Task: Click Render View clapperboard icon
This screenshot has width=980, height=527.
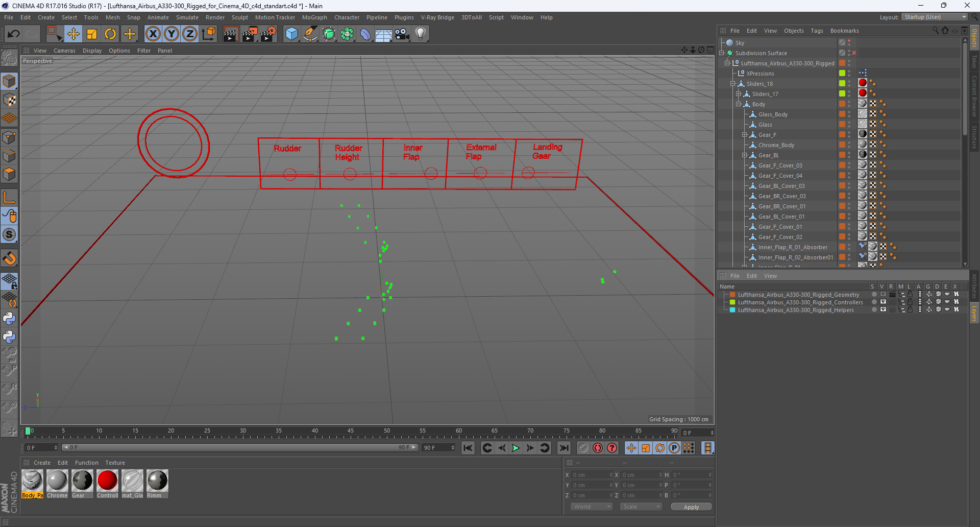Action: point(231,34)
